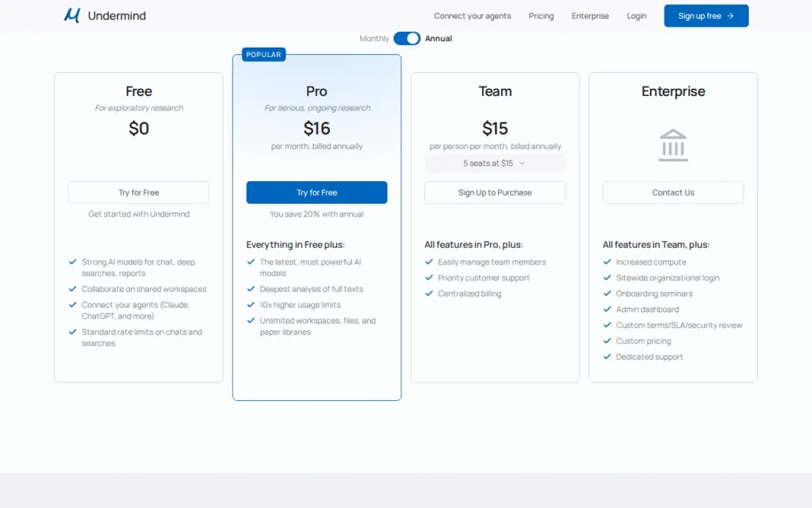Click checkmark beside Custom pricing

point(607,341)
